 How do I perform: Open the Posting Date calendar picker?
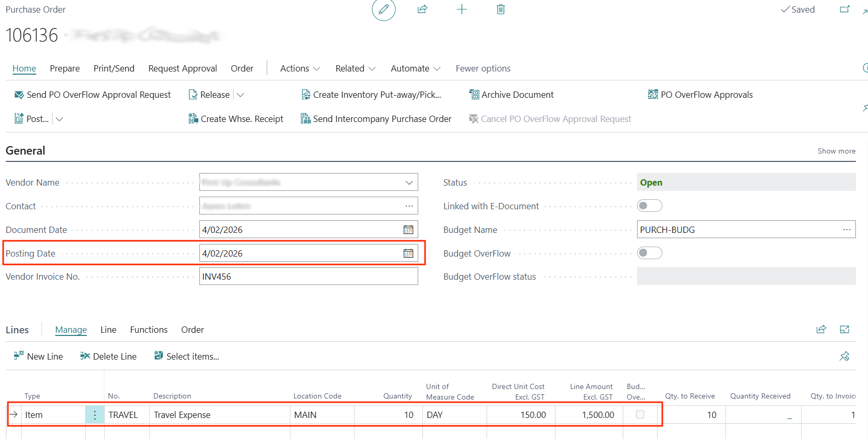click(408, 253)
